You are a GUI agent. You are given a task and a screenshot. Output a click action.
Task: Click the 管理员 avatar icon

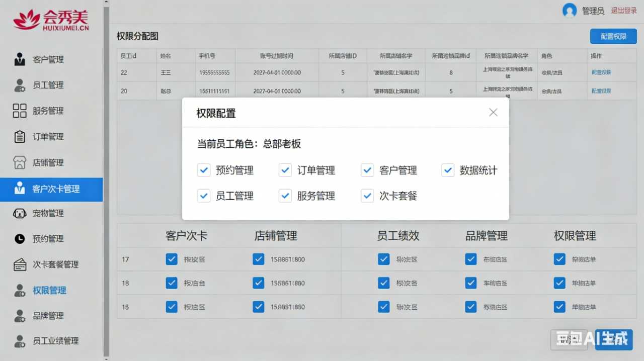click(570, 11)
